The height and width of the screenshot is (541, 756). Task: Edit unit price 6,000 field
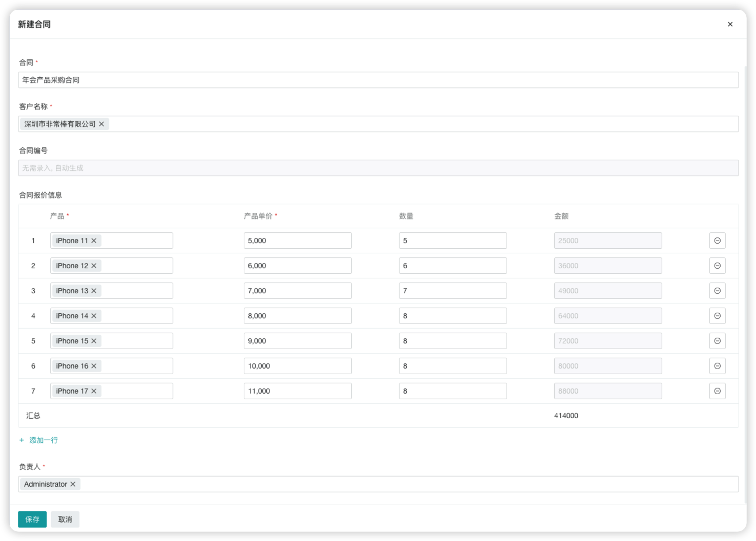pyautogui.click(x=298, y=266)
